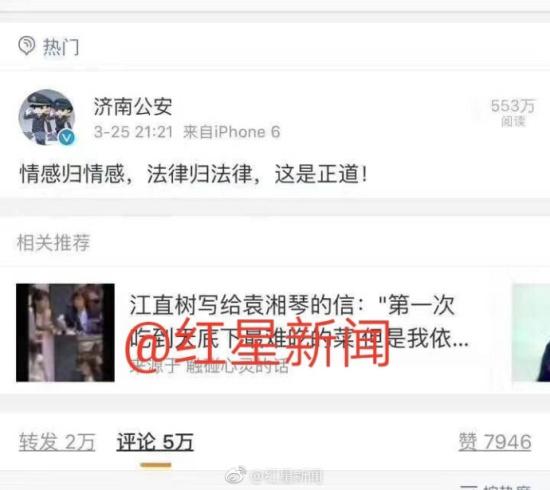The height and width of the screenshot is (490, 550).
Task: Tap the 相关推荐 section header
Action: point(53,243)
